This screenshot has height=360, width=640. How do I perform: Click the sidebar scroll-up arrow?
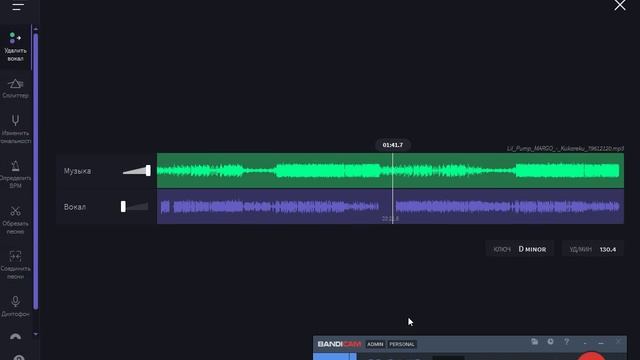36,29
